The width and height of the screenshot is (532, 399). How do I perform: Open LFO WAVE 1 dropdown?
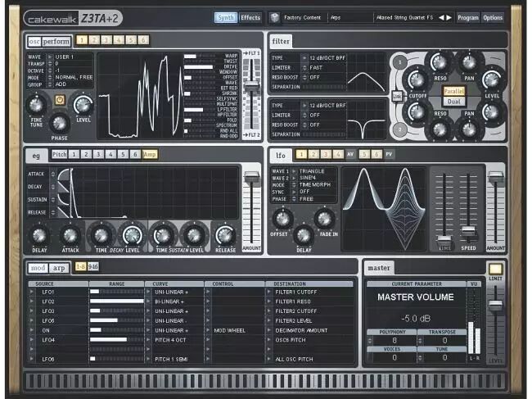pos(294,171)
